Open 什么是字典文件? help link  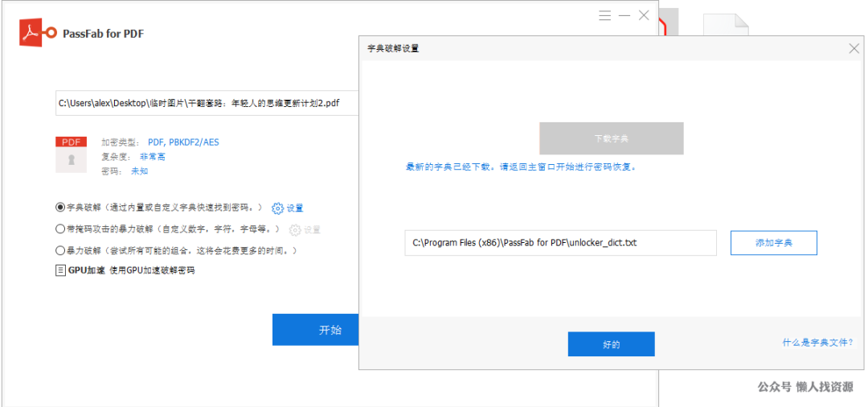coord(817,342)
